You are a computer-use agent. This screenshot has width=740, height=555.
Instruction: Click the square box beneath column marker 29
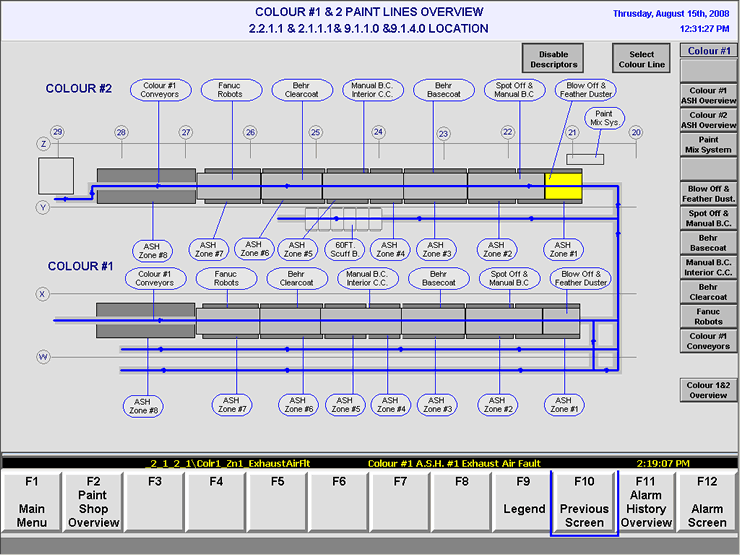pos(56,175)
